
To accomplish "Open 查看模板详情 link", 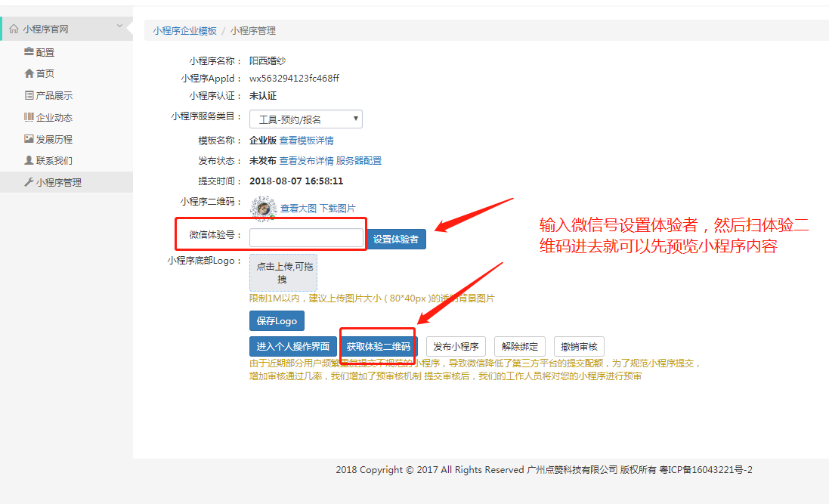I will pos(306,141).
